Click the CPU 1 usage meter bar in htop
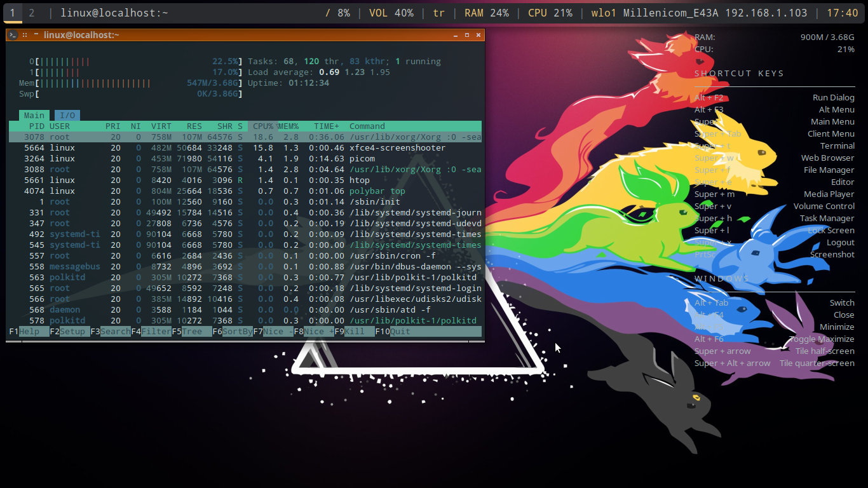This screenshot has width=868, height=488. pos(136,72)
